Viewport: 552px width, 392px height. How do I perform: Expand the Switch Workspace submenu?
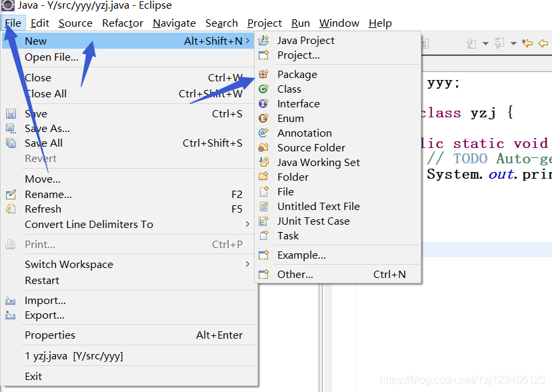[248, 264]
